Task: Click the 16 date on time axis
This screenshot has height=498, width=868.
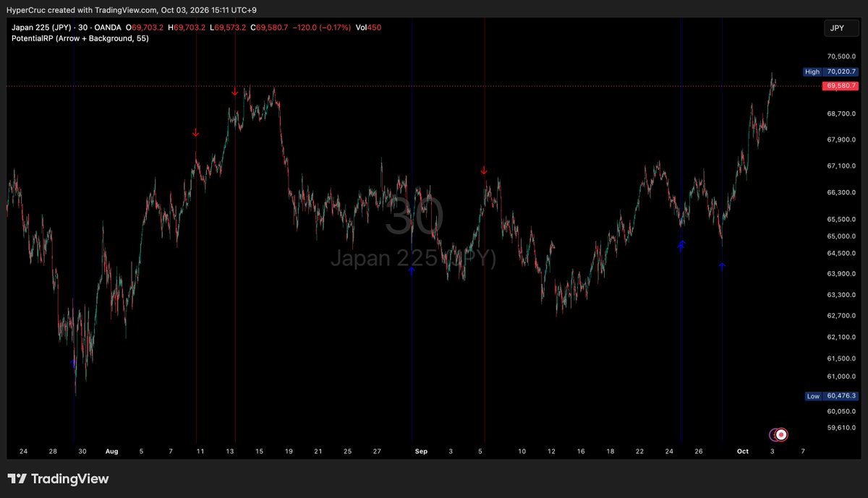Action: coord(581,451)
